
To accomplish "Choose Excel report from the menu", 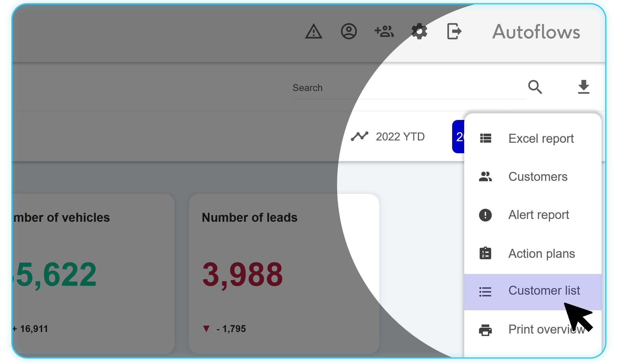I will [533, 139].
